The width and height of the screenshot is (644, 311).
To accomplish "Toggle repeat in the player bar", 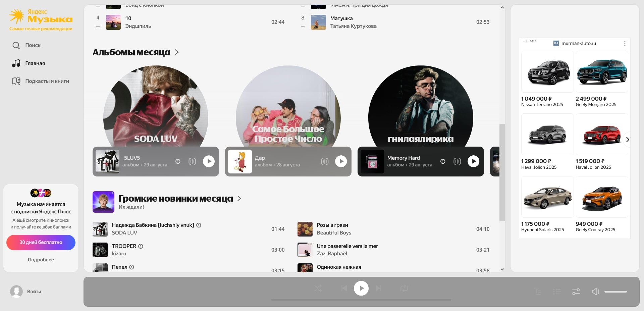I will (404, 288).
